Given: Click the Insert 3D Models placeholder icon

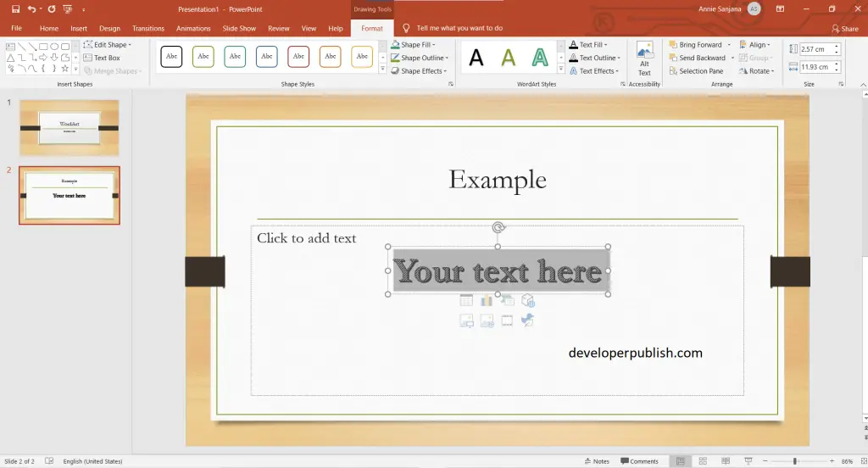Looking at the screenshot, I should tap(527, 301).
